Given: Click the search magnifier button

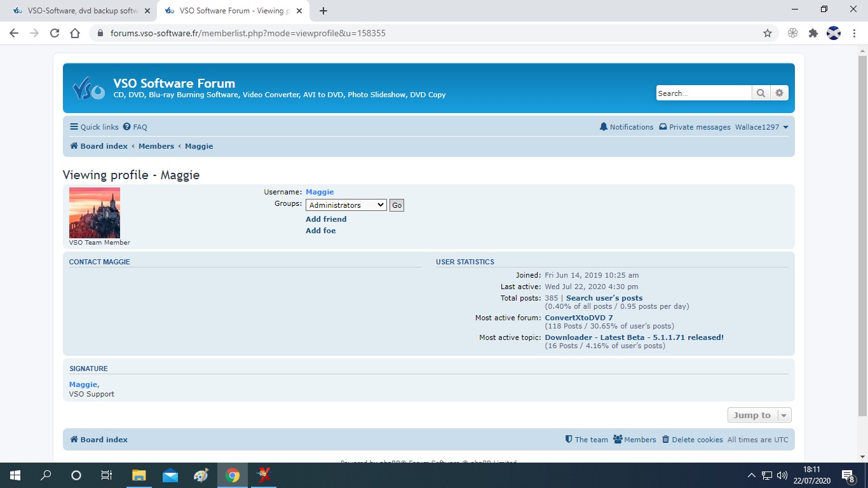Looking at the screenshot, I should [x=761, y=93].
